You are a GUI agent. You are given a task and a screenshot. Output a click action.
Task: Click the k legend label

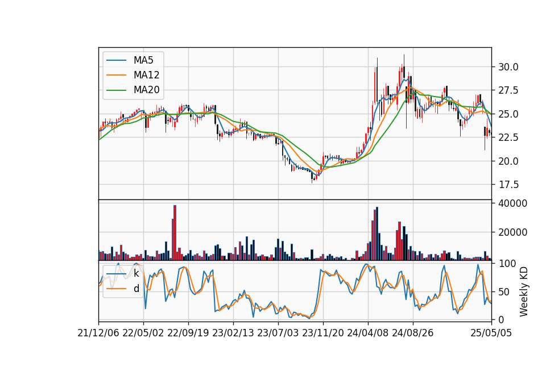(136, 273)
